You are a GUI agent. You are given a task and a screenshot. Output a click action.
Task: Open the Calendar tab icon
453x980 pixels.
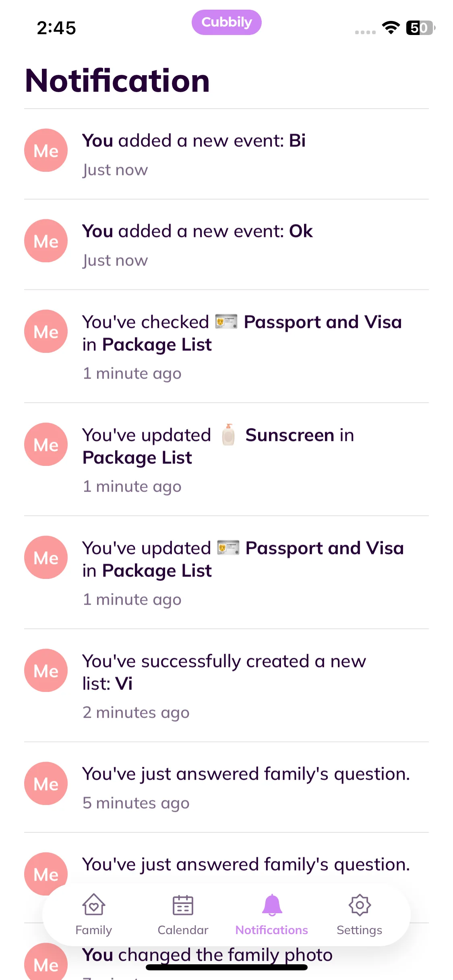pos(183,906)
